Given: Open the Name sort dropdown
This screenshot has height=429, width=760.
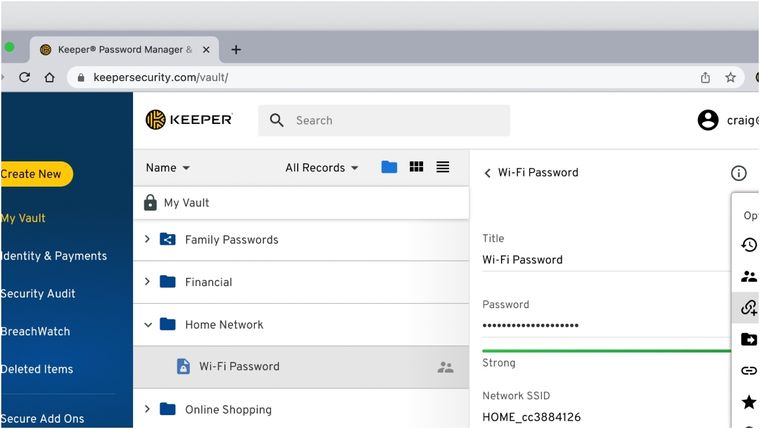Looking at the screenshot, I should point(168,168).
